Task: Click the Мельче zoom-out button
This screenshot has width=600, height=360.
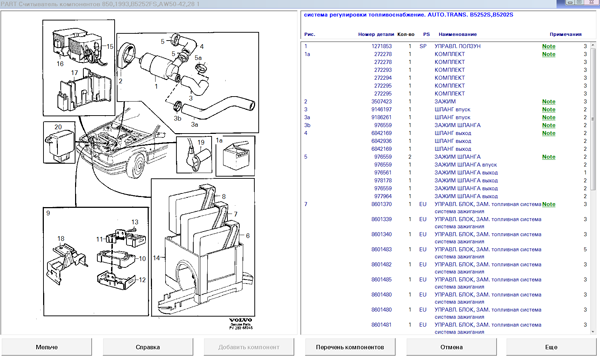Action: [46, 347]
